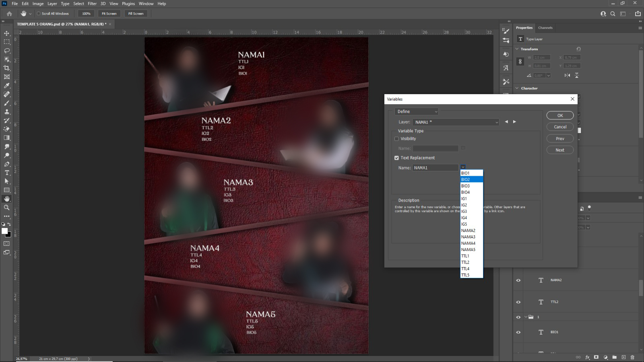The image size is (644, 362).
Task: Select the Lasso tool
Action: [x=6, y=51]
